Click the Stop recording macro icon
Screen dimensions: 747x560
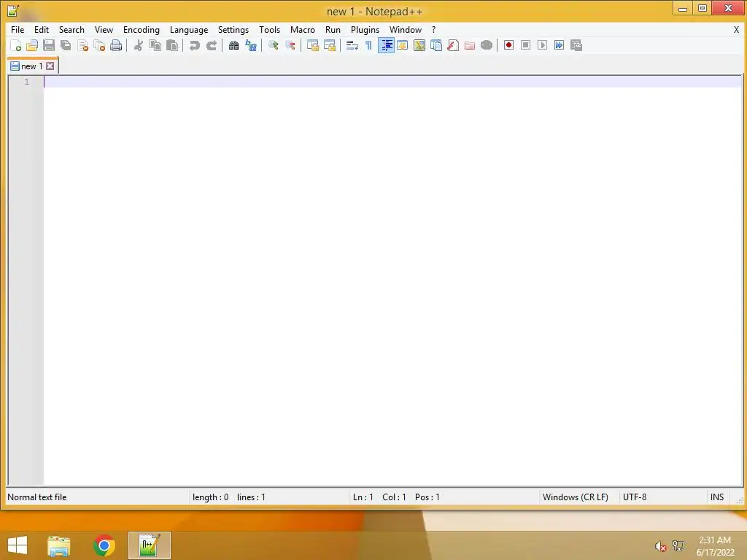525,45
